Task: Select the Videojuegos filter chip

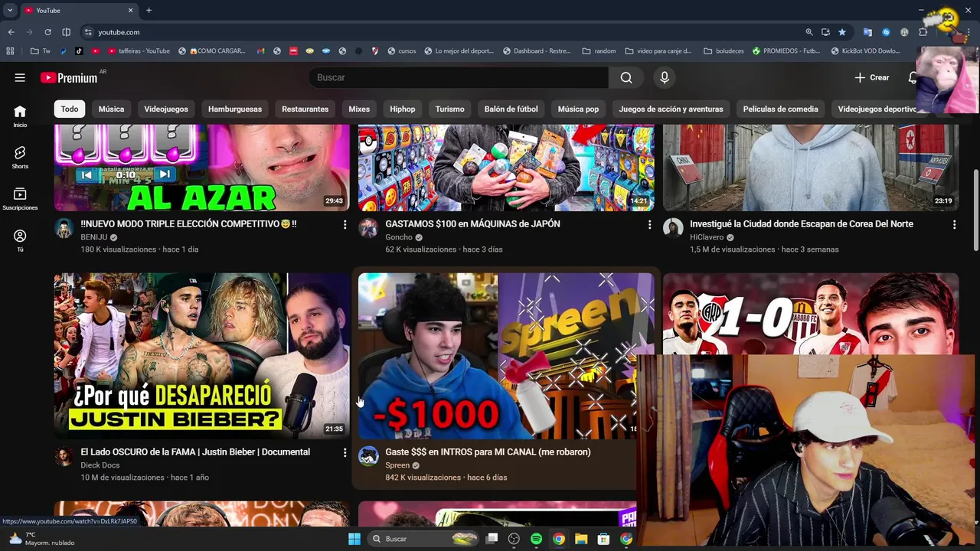Action: 166,109
